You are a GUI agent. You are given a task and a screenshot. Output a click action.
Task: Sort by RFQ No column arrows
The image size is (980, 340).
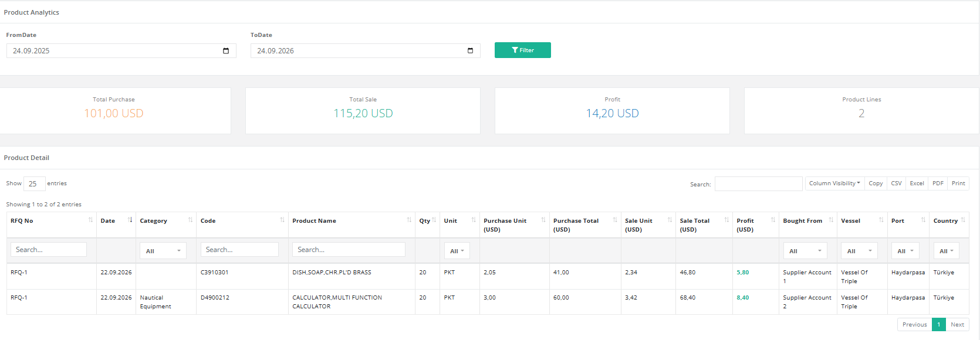pyautogui.click(x=90, y=220)
